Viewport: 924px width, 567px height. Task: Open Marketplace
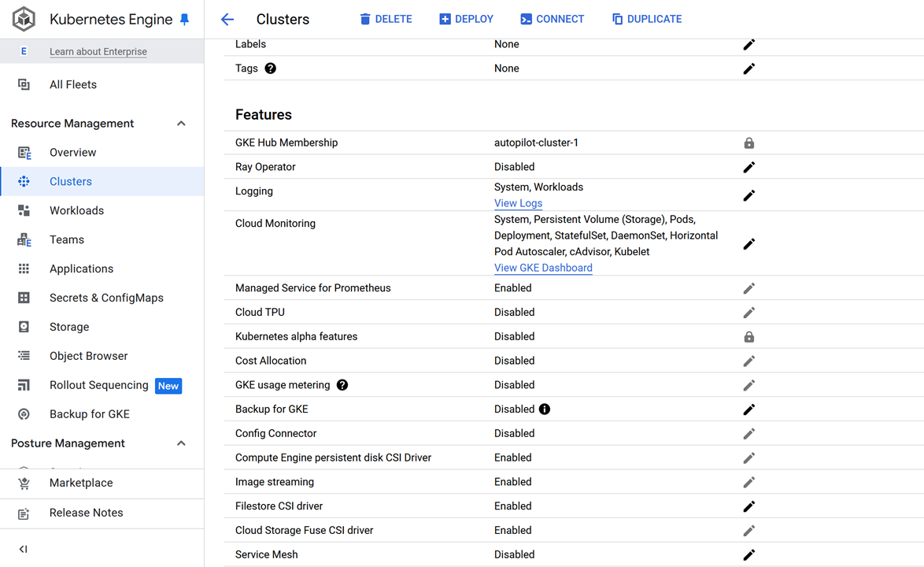(102, 484)
